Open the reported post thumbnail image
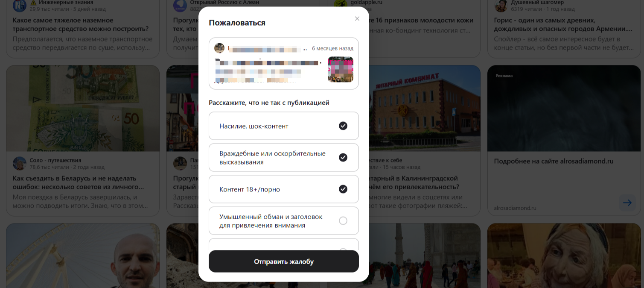Viewport: 644px width, 288px height. [x=341, y=69]
